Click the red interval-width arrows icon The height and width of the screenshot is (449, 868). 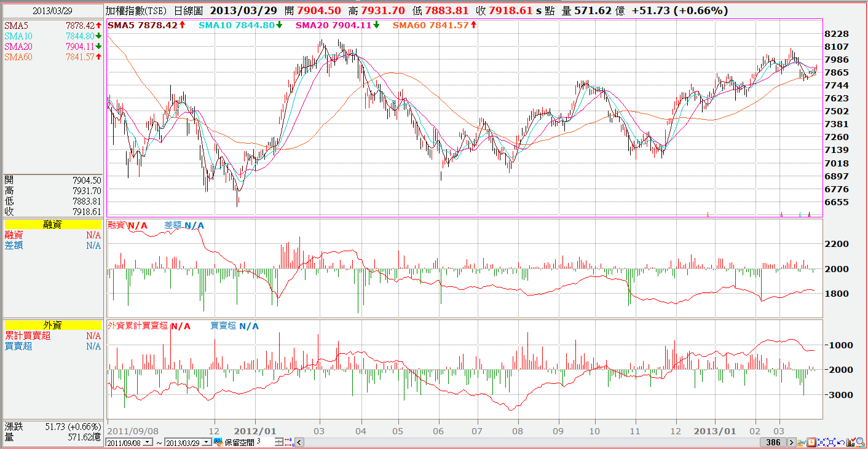(290, 442)
